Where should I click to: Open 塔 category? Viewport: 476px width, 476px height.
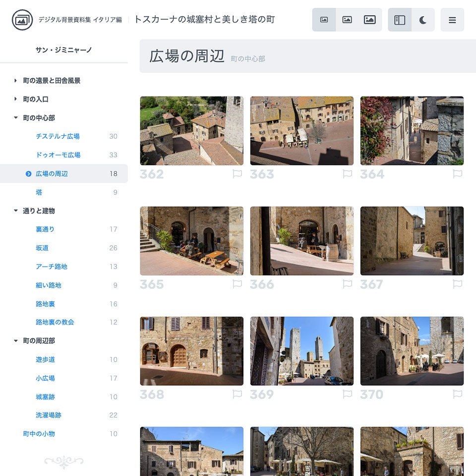tap(39, 192)
